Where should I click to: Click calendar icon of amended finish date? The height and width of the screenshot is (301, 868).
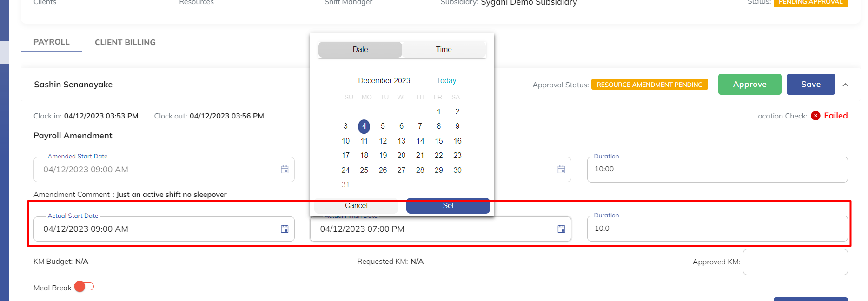coord(561,170)
